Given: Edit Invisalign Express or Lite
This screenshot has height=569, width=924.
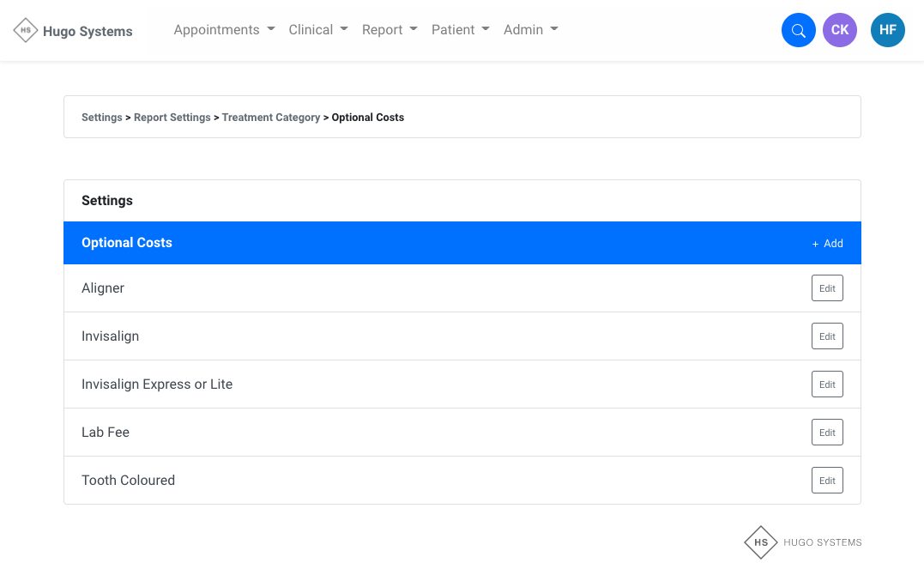Looking at the screenshot, I should pos(827,384).
